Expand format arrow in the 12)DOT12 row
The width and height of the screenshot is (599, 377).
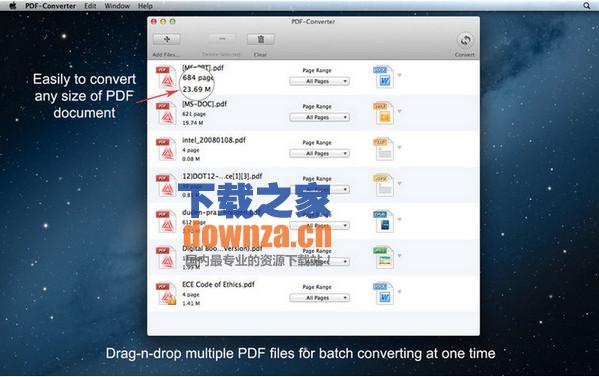tap(400, 183)
